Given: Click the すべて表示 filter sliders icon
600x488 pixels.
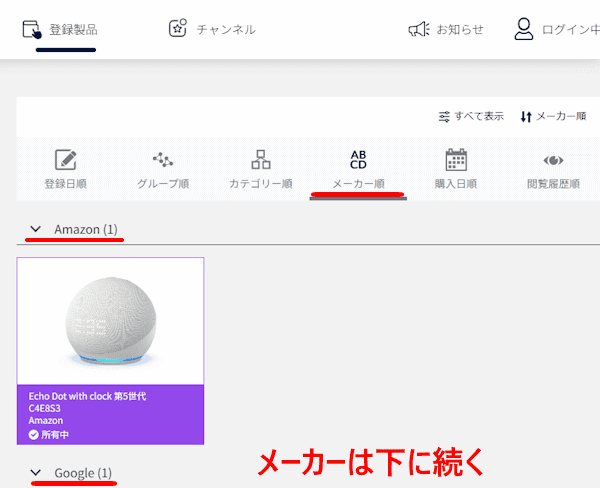Looking at the screenshot, I should pos(444,116).
